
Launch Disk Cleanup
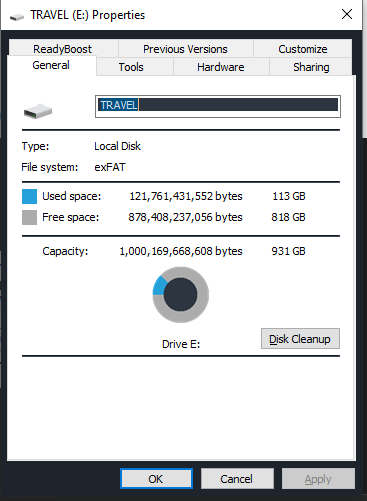(300, 339)
